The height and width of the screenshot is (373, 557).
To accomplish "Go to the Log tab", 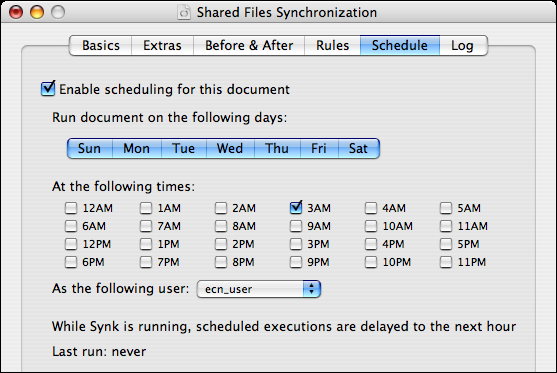I will [x=463, y=45].
